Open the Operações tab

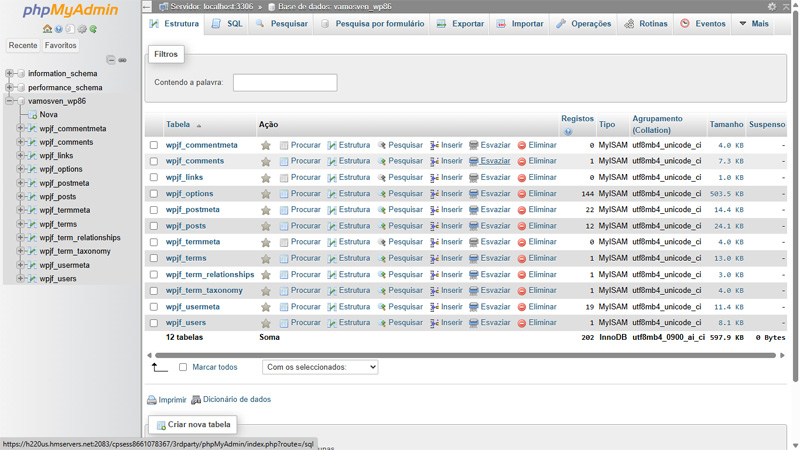click(x=584, y=24)
